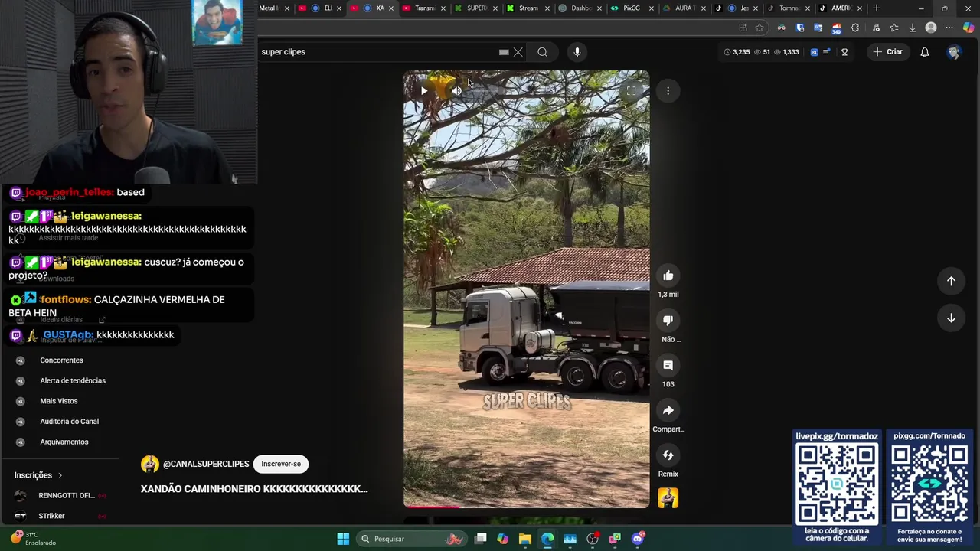Switch to the Transmi browser tab
This screenshot has height=551, width=980.
(423, 8)
